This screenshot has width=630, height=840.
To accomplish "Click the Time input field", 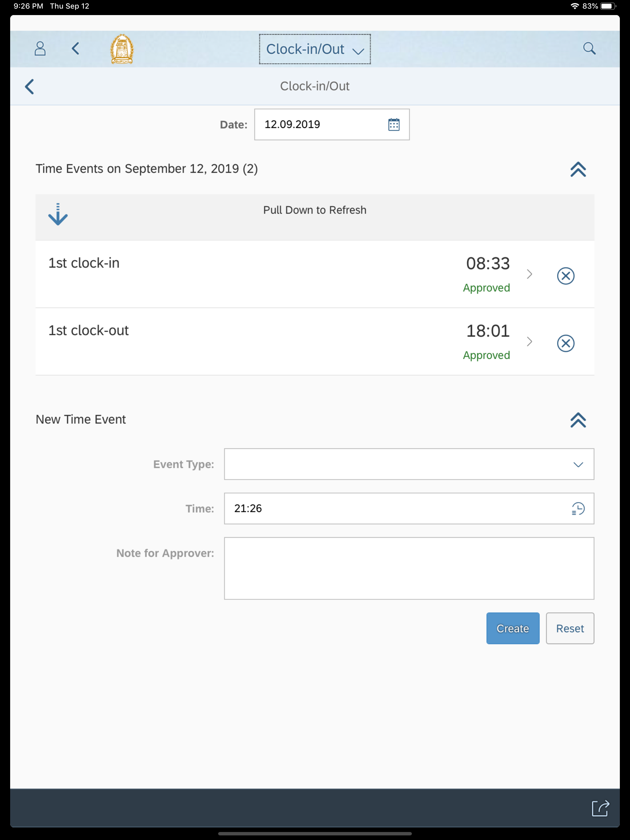I will [409, 509].
